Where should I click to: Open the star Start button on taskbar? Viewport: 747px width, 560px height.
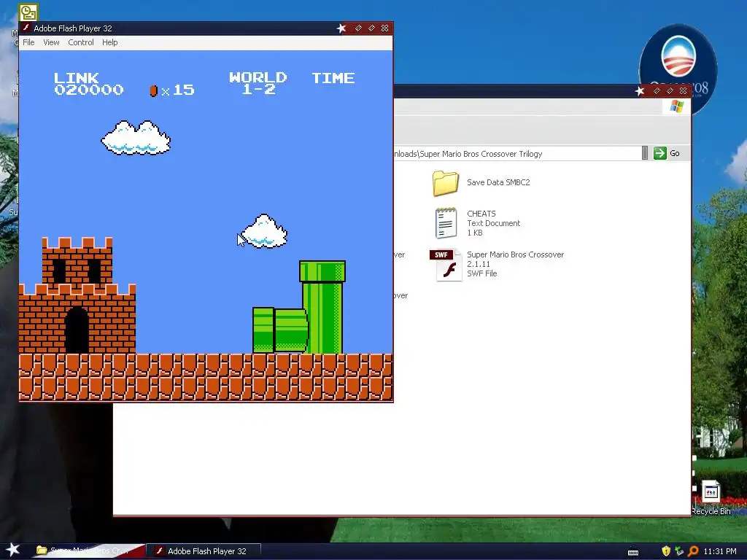coord(12,550)
